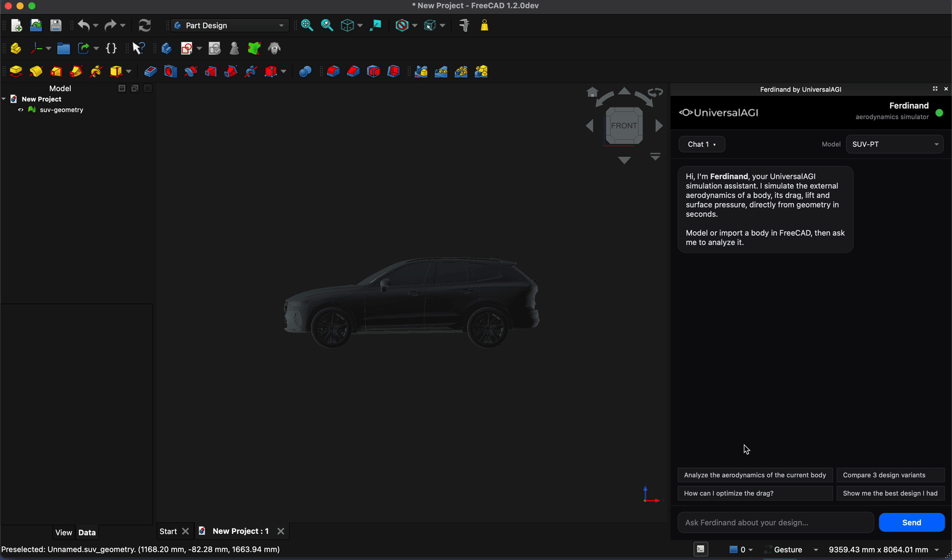Select the Boolean operation tool
The height and width of the screenshot is (560, 952).
(305, 71)
